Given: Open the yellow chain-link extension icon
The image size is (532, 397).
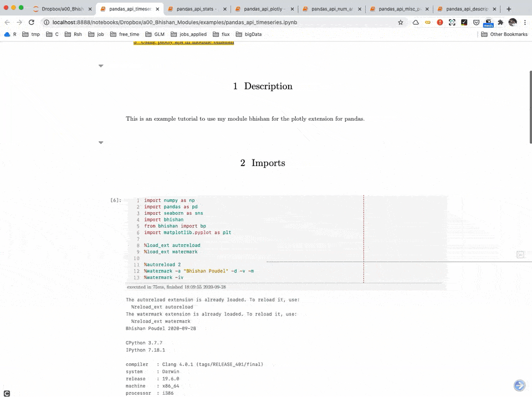Looking at the screenshot, I should [x=428, y=22].
